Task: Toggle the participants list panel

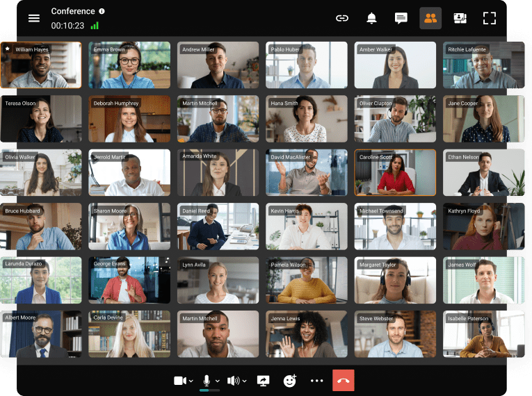Action: click(x=430, y=18)
